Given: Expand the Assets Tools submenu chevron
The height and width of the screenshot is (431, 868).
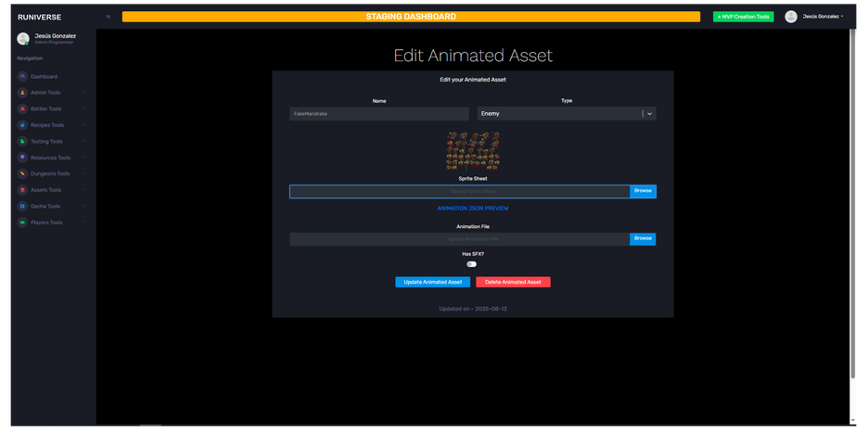Looking at the screenshot, I should tap(83, 190).
